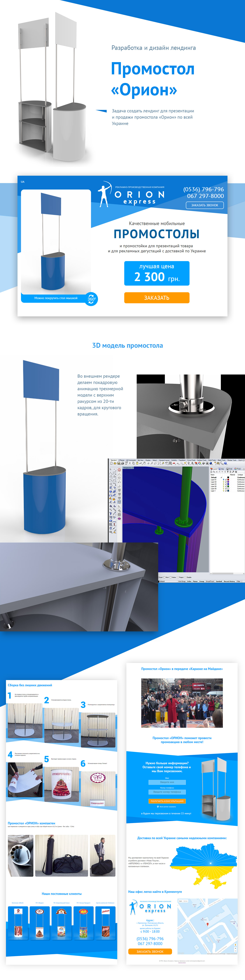
Task: Switch to the Surface Tools tab
Action: point(202,460)
